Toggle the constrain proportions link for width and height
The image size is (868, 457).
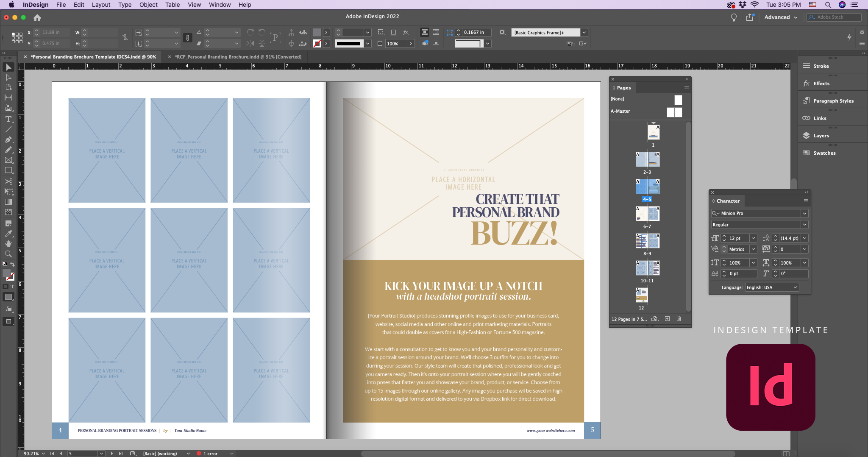coord(125,38)
